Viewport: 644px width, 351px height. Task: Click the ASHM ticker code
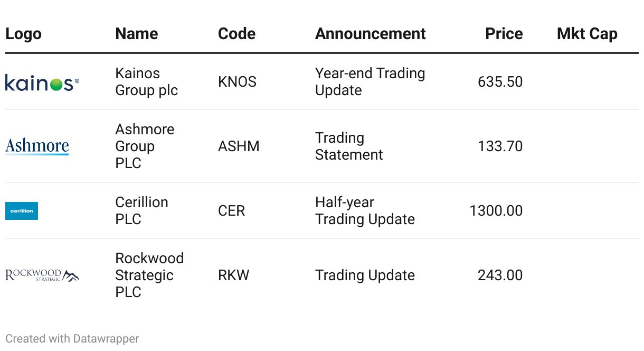tap(239, 146)
